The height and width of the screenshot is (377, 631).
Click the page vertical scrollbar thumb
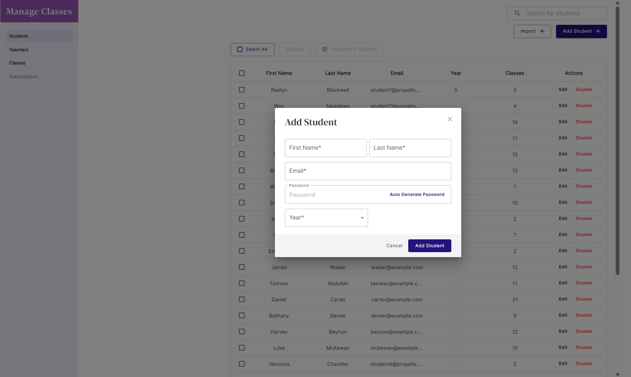click(x=617, y=140)
